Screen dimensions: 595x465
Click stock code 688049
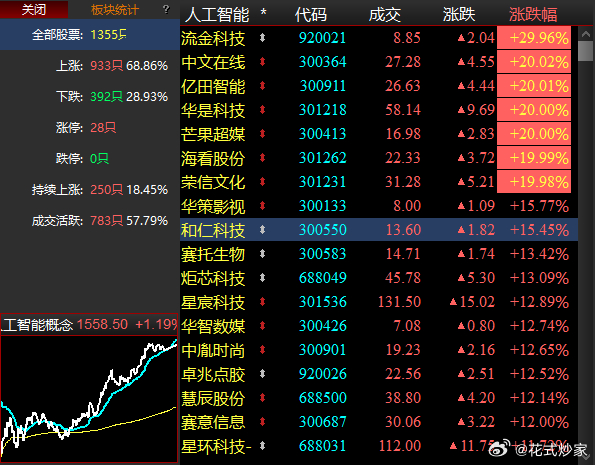click(323, 278)
